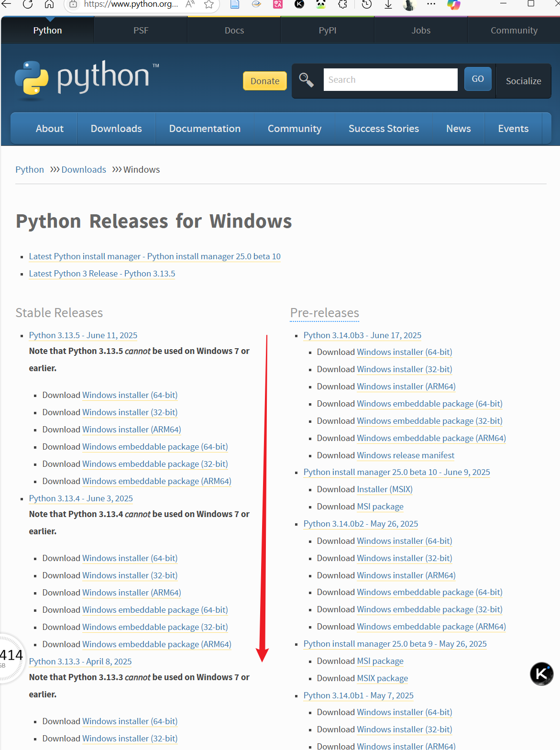Click the magnifying glass search icon

(x=306, y=79)
